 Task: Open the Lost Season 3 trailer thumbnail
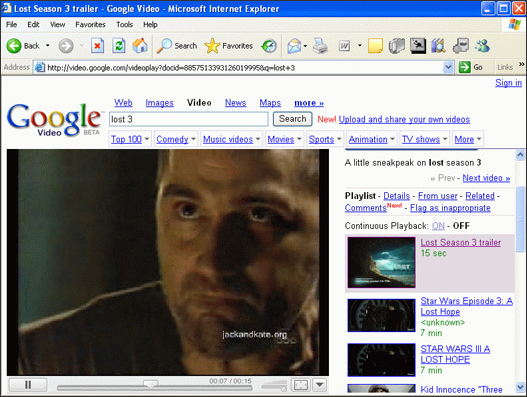click(381, 262)
